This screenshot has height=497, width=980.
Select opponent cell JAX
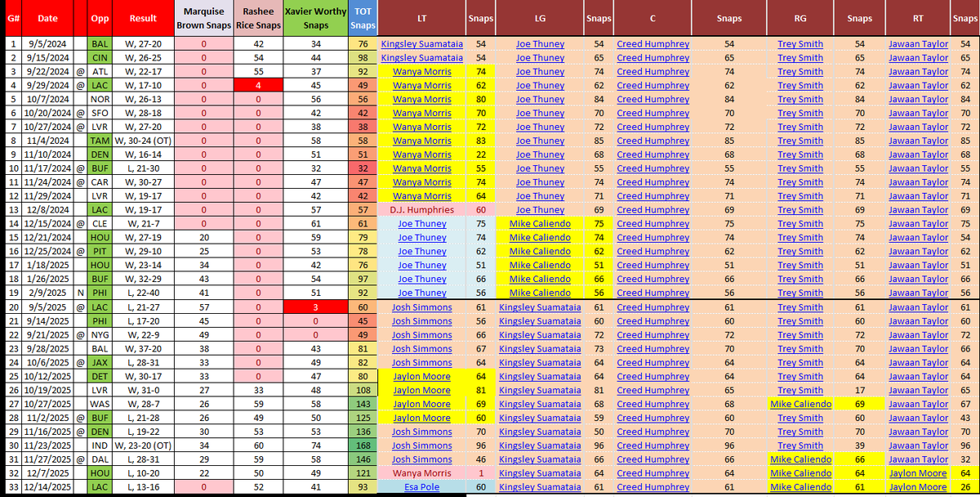100,362
